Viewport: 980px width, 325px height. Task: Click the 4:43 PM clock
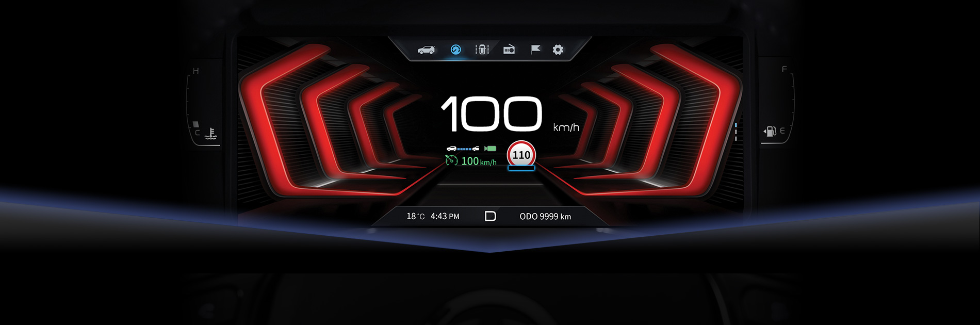[445, 217]
